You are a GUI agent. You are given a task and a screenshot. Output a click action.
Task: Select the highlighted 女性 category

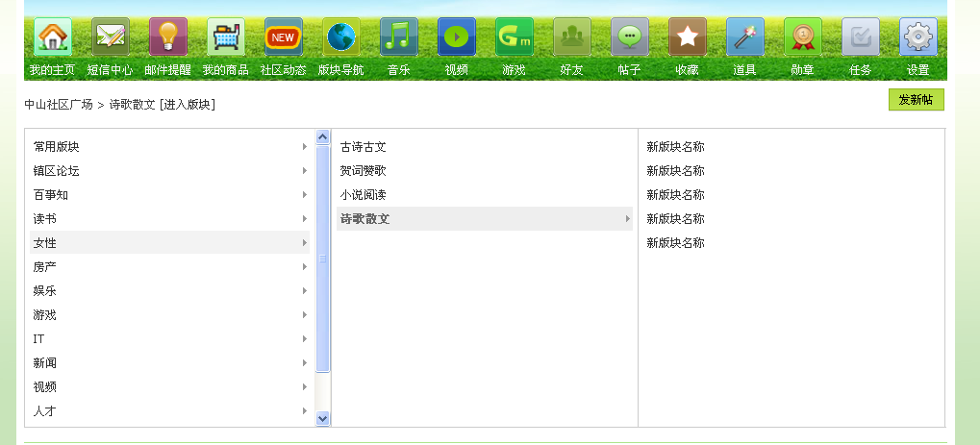point(170,242)
